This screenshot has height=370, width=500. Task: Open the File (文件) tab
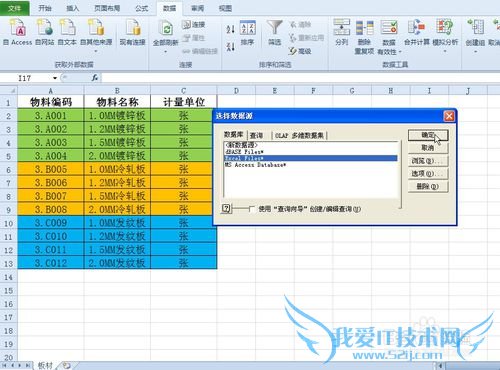15,7
